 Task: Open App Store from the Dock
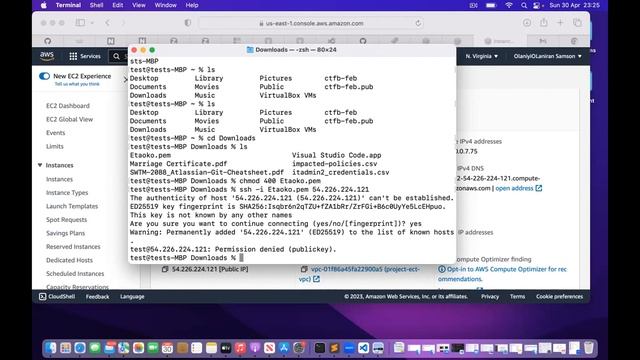[x=284, y=348]
